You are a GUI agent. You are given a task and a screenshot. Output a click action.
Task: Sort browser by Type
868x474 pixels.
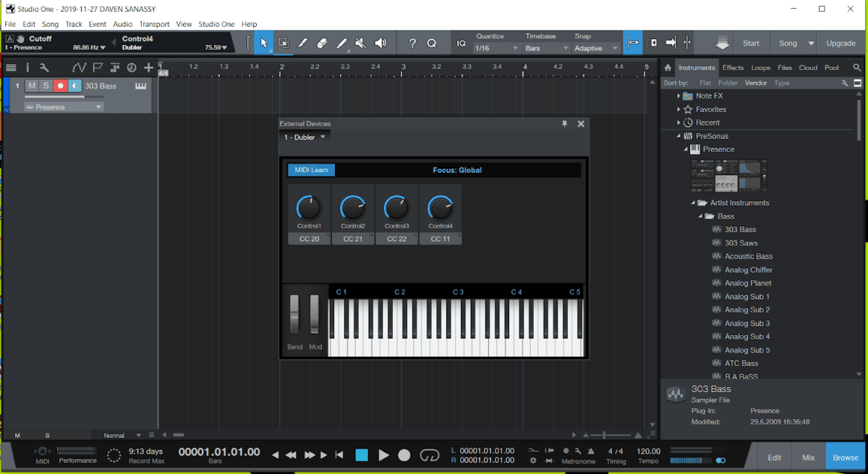coord(782,83)
